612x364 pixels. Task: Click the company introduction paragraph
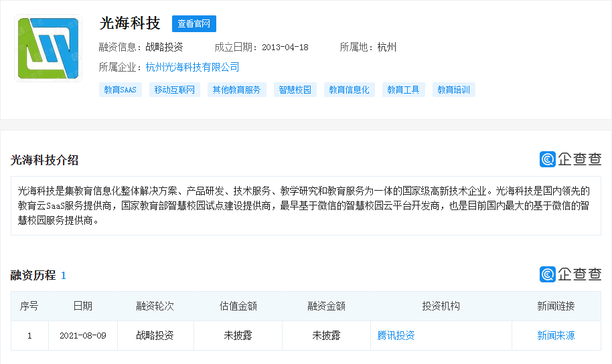click(304, 205)
